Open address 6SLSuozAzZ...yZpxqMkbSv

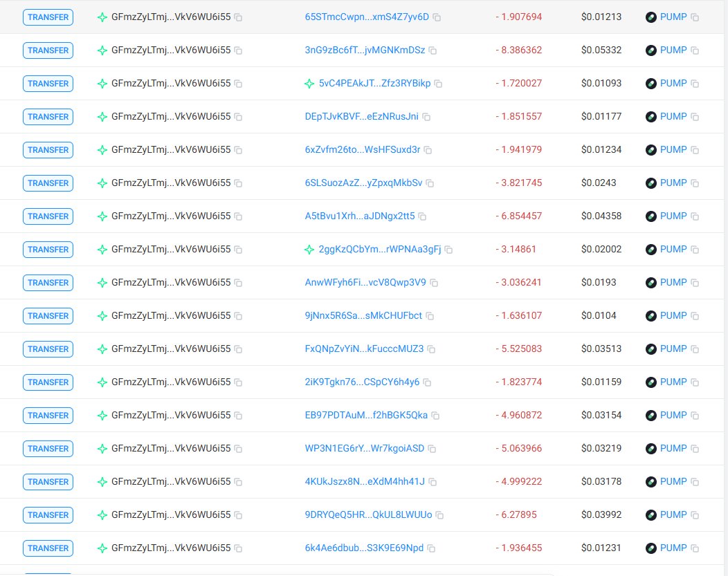pyautogui.click(x=363, y=183)
